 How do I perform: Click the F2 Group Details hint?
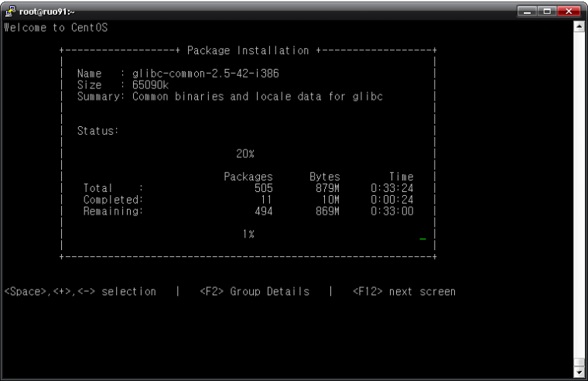255,292
